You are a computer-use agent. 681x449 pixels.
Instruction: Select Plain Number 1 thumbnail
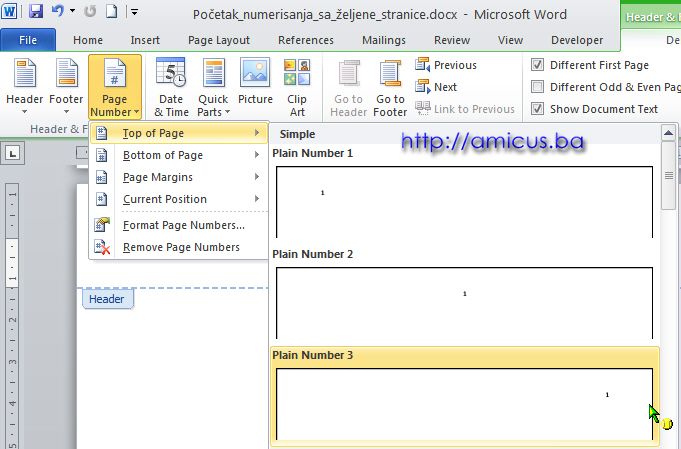click(464, 201)
